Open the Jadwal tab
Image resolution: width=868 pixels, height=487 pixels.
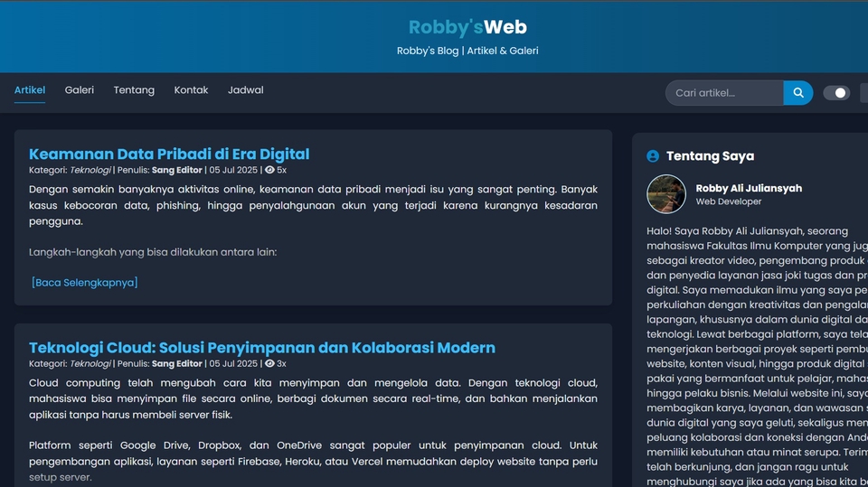[246, 90]
